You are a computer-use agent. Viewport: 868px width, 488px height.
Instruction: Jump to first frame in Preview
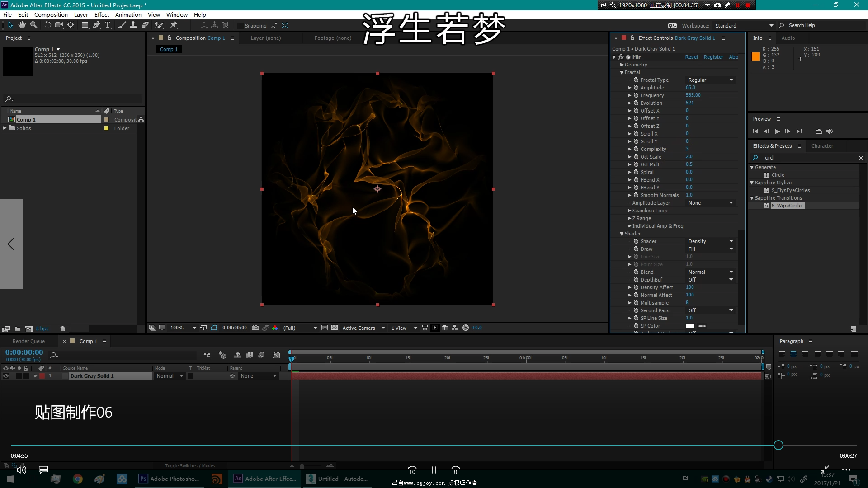pos(755,131)
